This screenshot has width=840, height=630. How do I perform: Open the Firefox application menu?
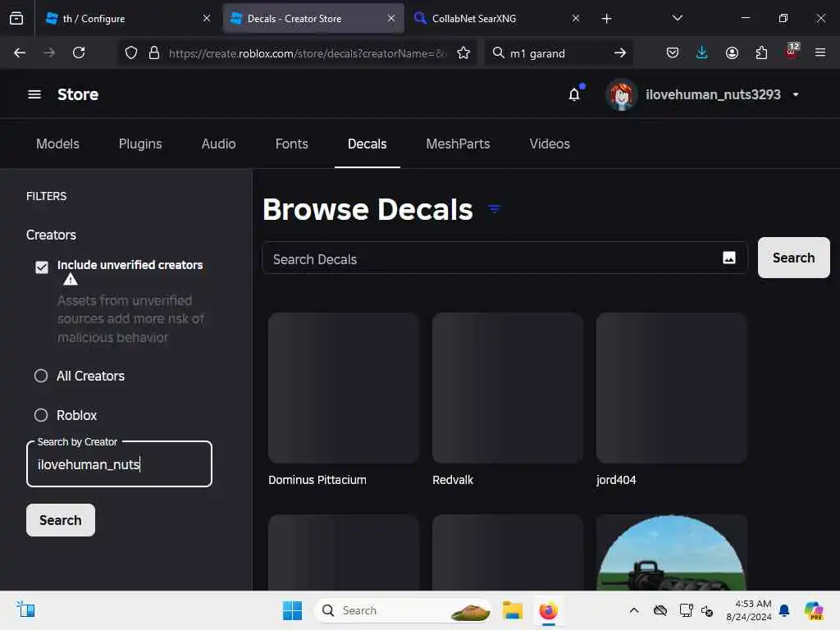click(x=820, y=52)
